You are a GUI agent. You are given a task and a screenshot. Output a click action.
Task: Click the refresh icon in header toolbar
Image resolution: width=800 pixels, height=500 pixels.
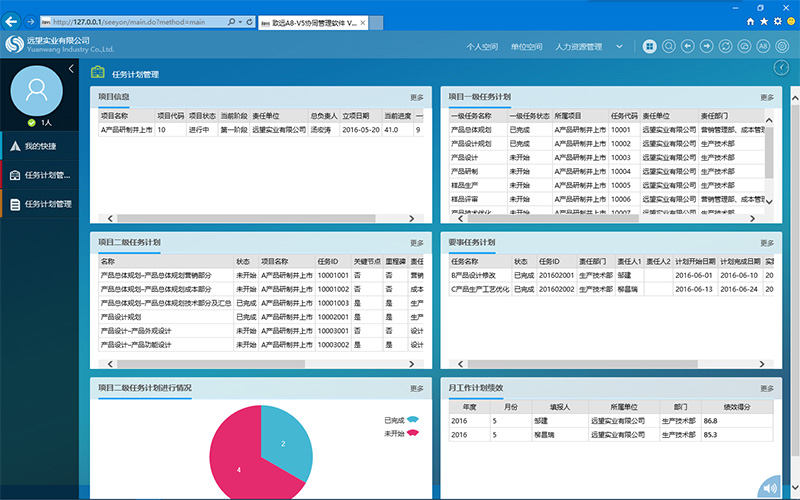725,46
